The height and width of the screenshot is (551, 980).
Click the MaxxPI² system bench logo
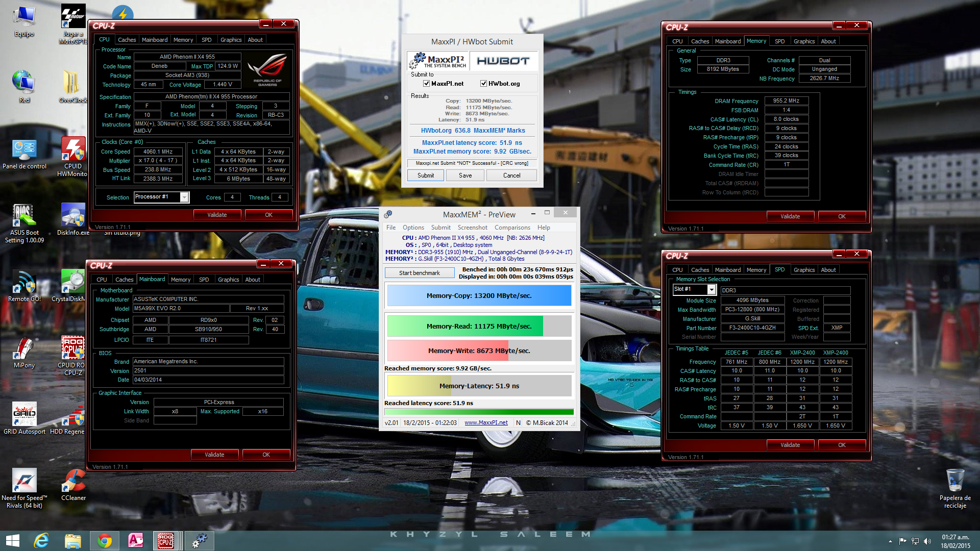click(x=438, y=61)
